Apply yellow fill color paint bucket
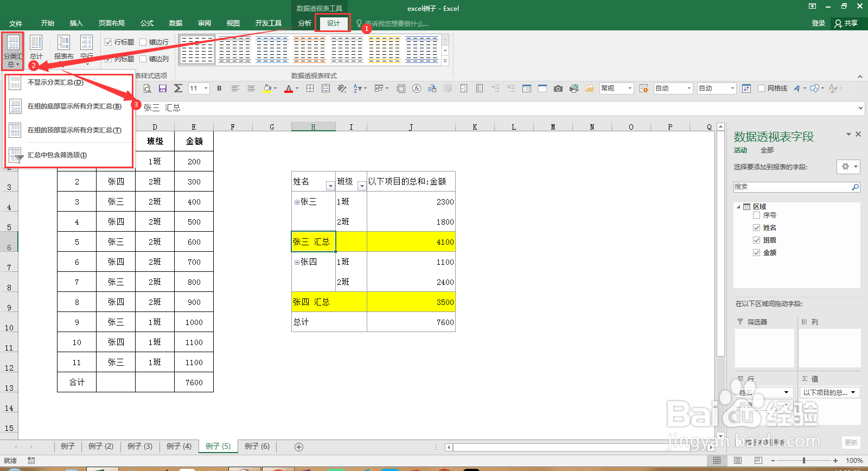 tap(267, 88)
